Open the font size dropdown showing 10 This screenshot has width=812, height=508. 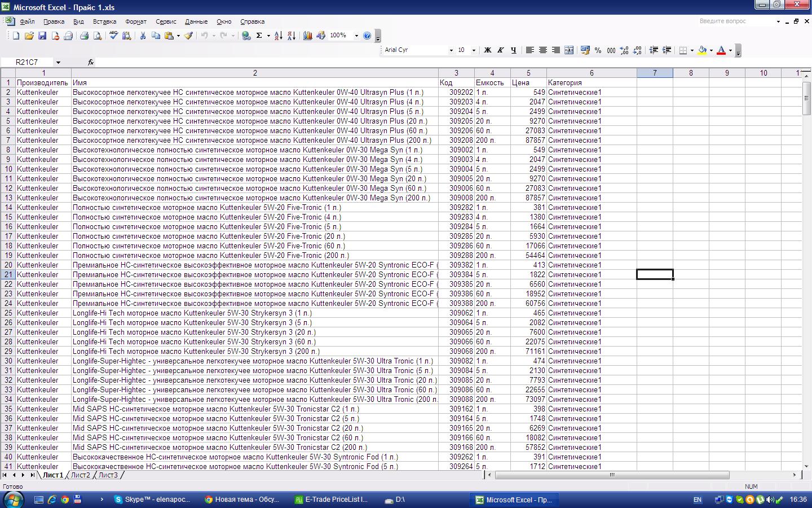coord(474,50)
